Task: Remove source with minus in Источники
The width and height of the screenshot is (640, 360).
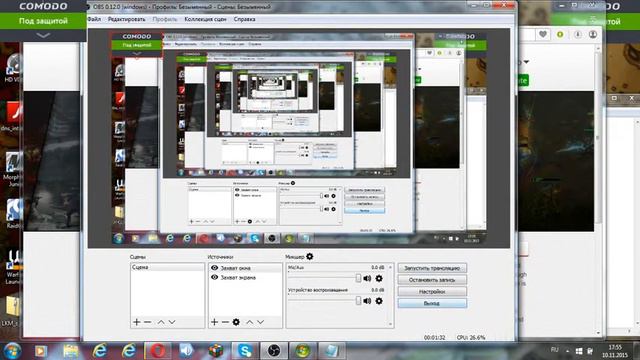Action: (225, 322)
